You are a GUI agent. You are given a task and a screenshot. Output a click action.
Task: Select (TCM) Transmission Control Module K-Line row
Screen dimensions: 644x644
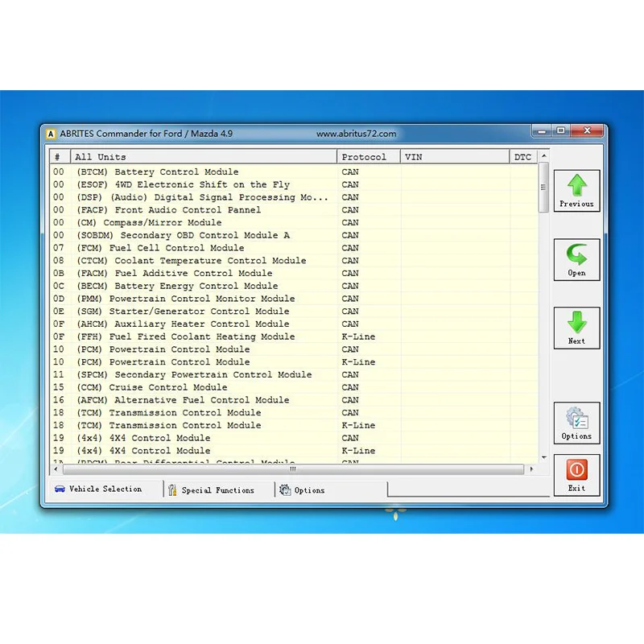294,426
